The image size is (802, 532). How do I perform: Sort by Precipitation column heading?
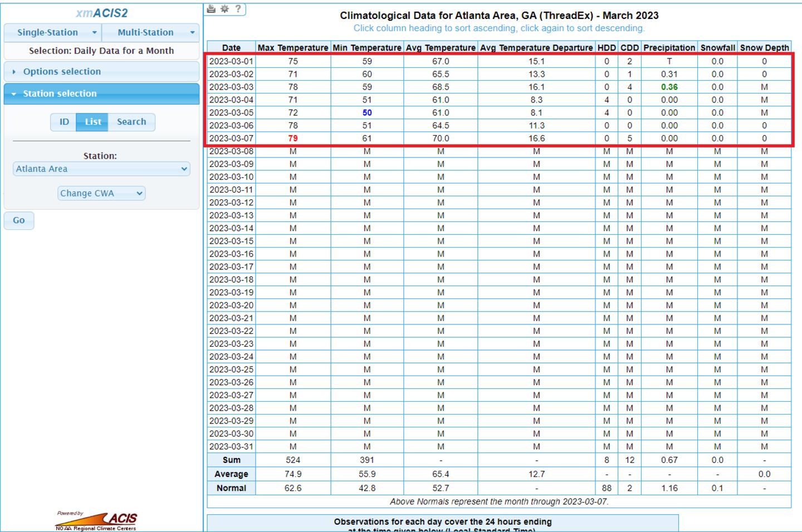(x=669, y=48)
